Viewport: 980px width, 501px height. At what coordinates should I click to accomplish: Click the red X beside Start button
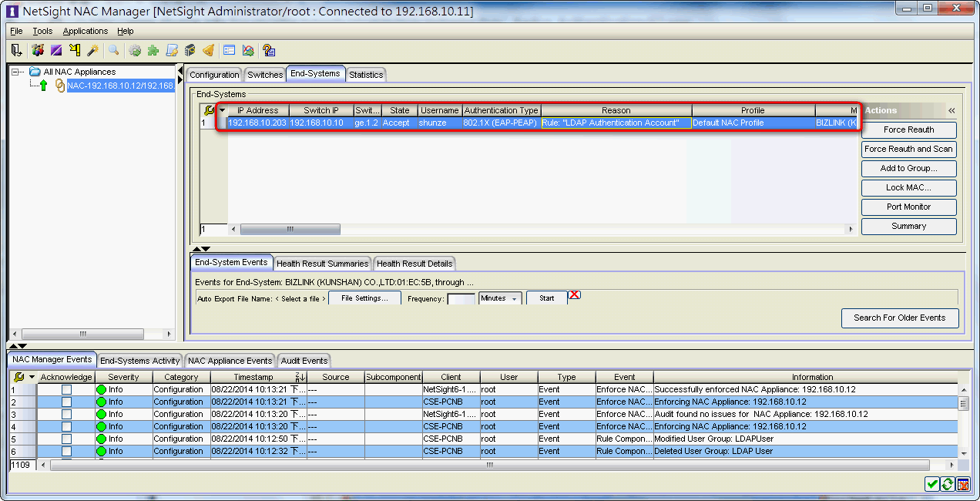[x=575, y=295]
